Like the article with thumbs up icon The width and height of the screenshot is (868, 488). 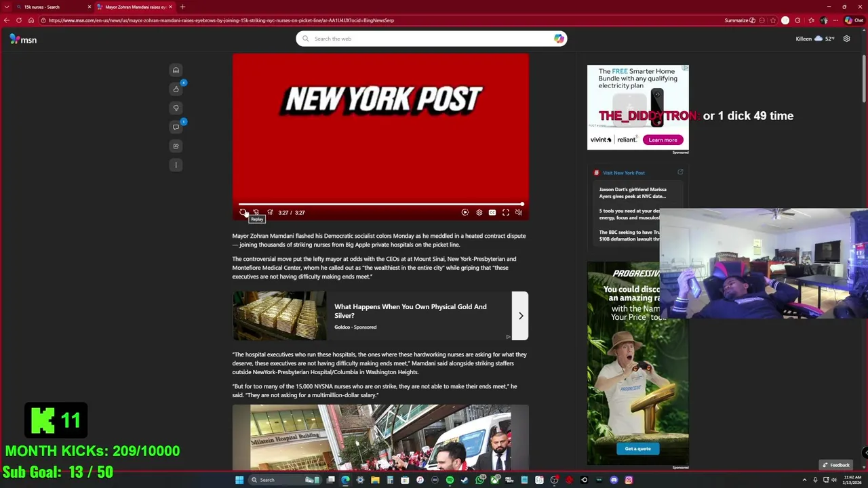(176, 89)
